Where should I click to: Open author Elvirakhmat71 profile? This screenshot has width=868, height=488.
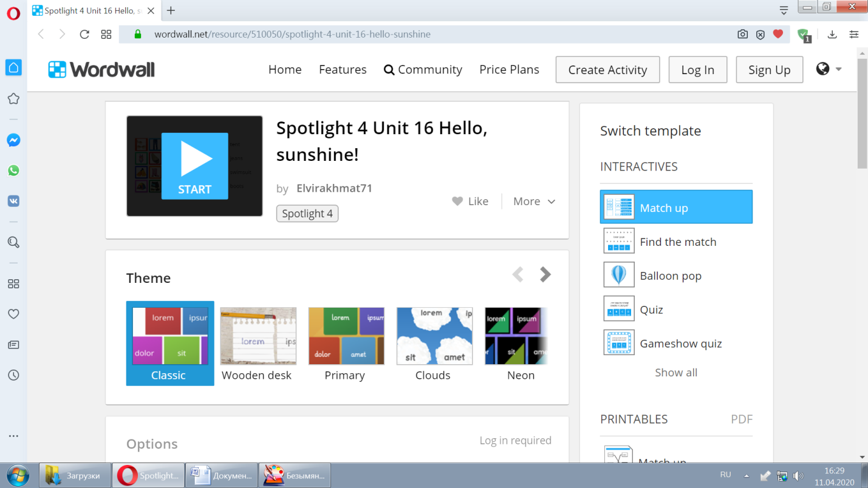[x=334, y=188]
